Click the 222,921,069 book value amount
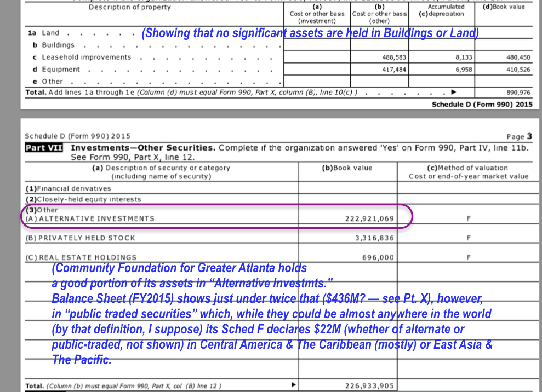This screenshot has width=542, height=392. [x=369, y=218]
